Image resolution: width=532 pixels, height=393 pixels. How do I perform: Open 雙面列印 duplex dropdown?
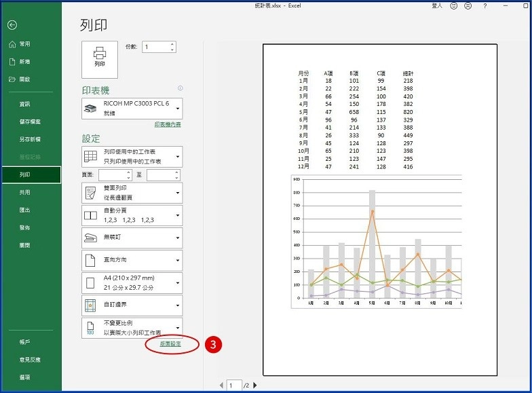[132, 193]
